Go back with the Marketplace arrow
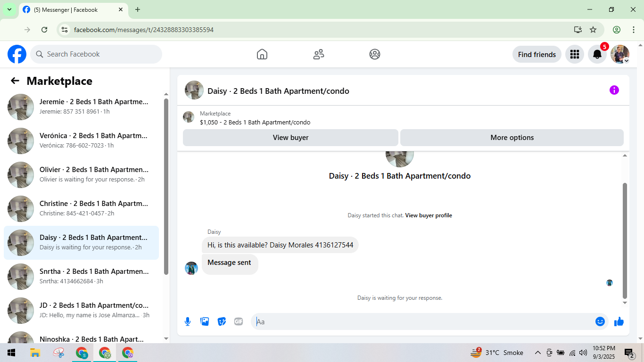The width and height of the screenshot is (644, 362). click(15, 81)
